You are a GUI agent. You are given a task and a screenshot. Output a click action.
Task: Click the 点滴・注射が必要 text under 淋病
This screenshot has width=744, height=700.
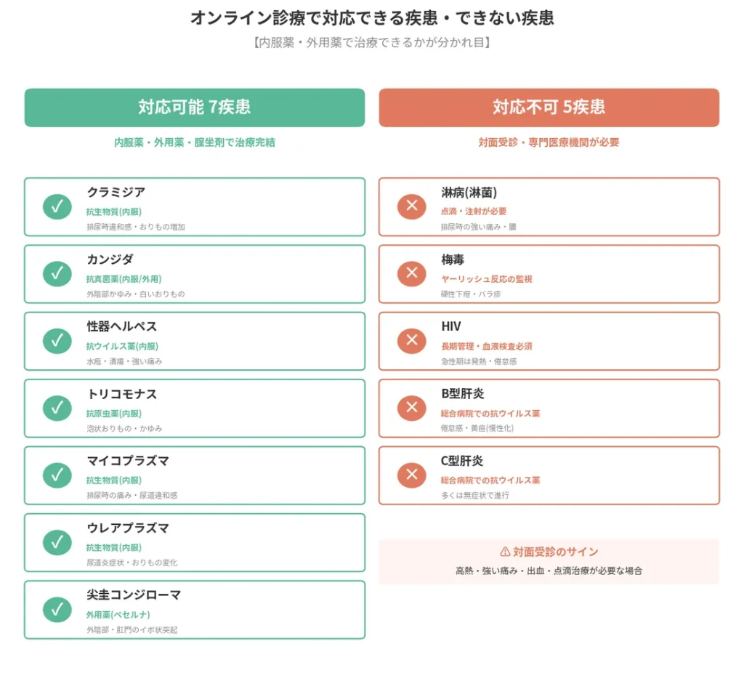point(474,212)
